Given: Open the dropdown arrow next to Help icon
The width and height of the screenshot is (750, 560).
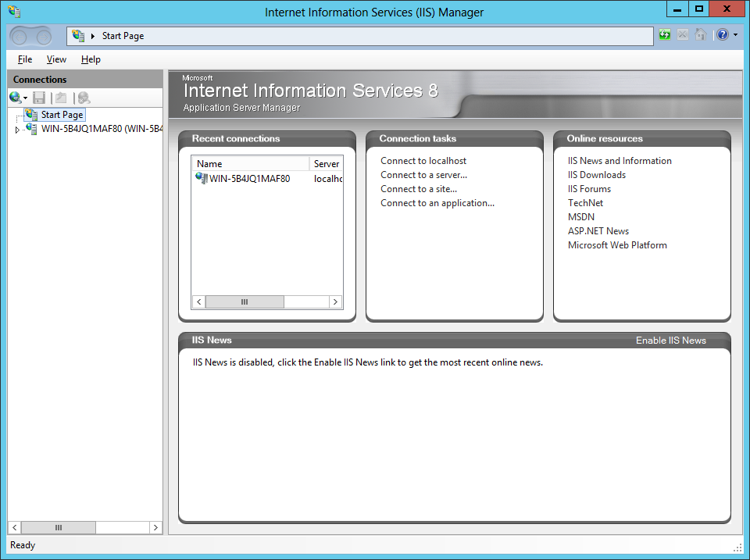Looking at the screenshot, I should point(735,35).
